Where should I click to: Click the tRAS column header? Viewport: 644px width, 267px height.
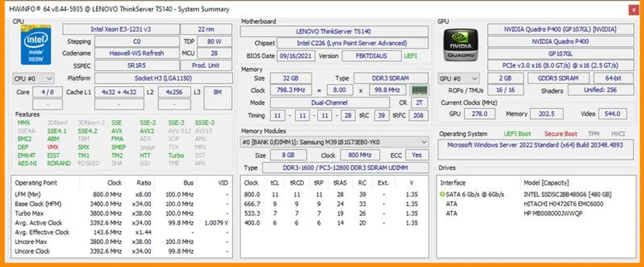click(340, 182)
